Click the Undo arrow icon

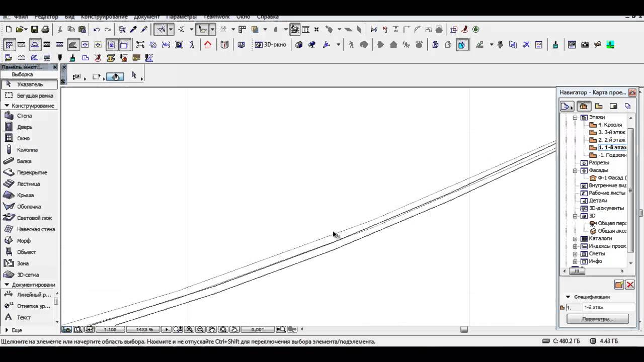(96, 30)
